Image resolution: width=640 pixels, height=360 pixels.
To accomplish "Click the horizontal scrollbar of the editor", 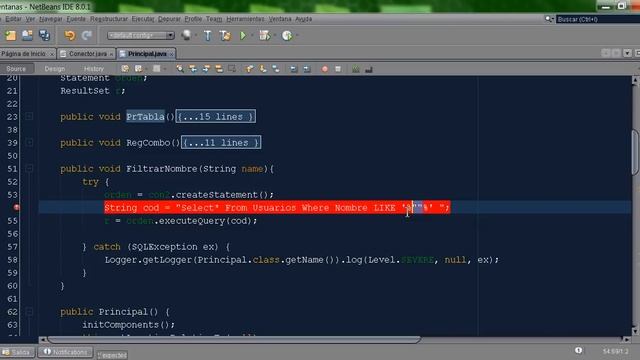I will point(234,339).
